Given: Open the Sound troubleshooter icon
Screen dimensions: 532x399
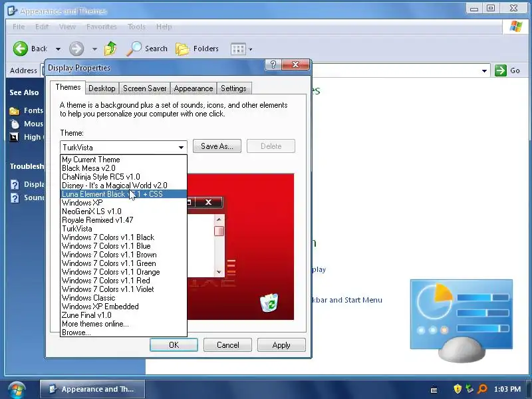Looking at the screenshot, I should tap(15, 198).
